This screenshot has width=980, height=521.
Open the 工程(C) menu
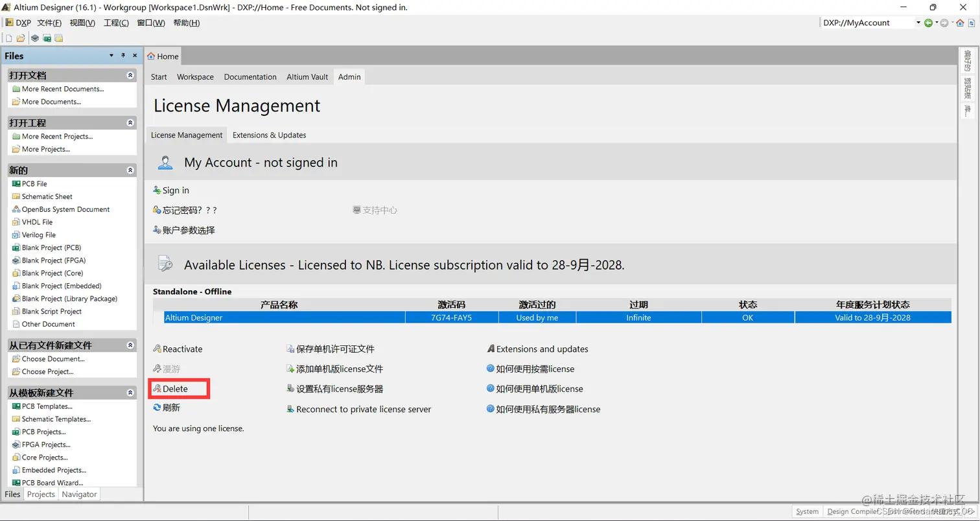116,23
